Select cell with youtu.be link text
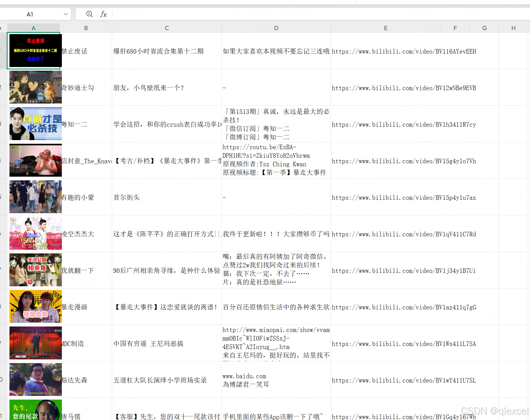Image resolution: width=530 pixels, height=420 pixels. coord(276,161)
